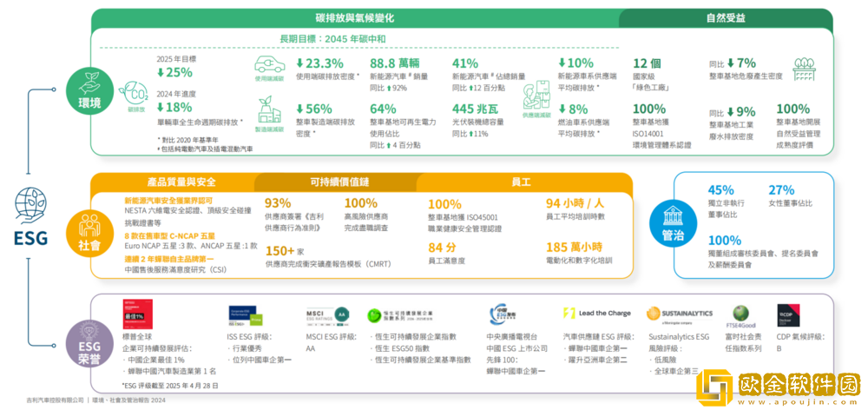The image size is (868, 410).
Task: Click the 27% 女性董事佔比 figure
Action: [x=781, y=190]
